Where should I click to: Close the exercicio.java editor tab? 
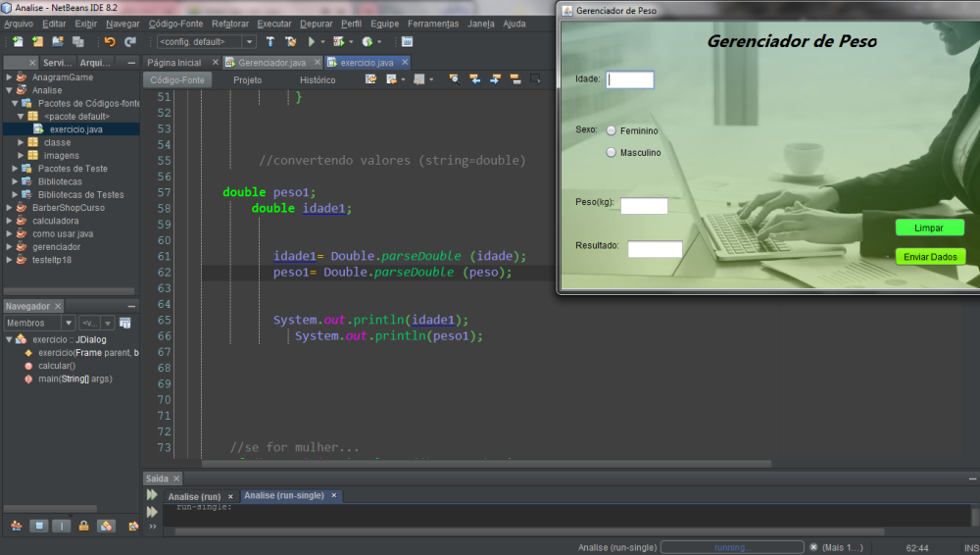[x=405, y=62]
